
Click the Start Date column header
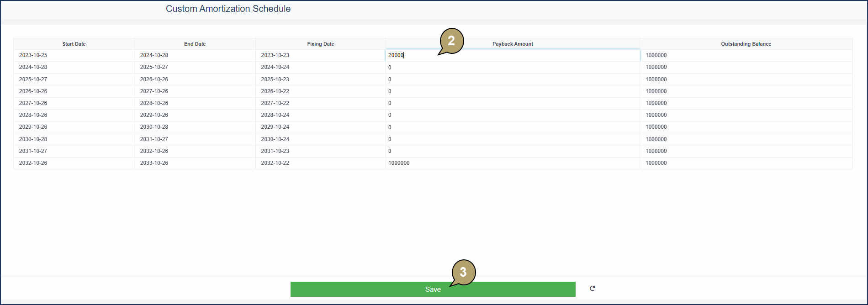pyautogui.click(x=74, y=44)
